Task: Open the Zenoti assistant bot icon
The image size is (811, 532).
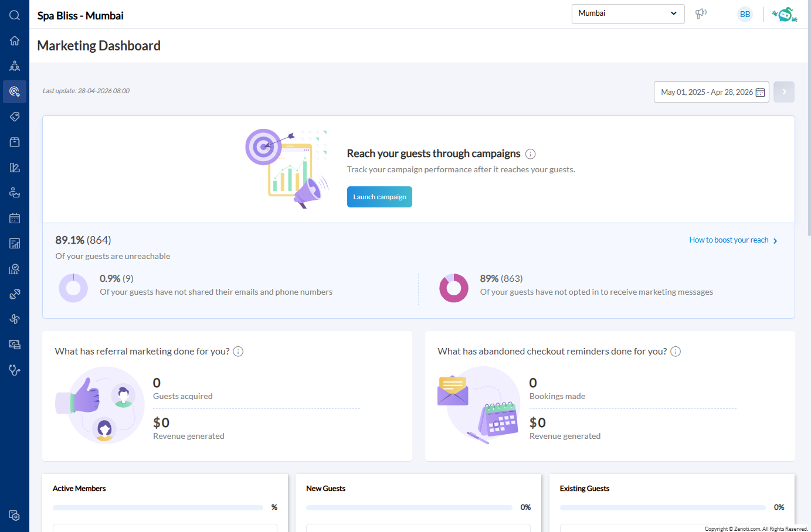Action: click(x=785, y=13)
